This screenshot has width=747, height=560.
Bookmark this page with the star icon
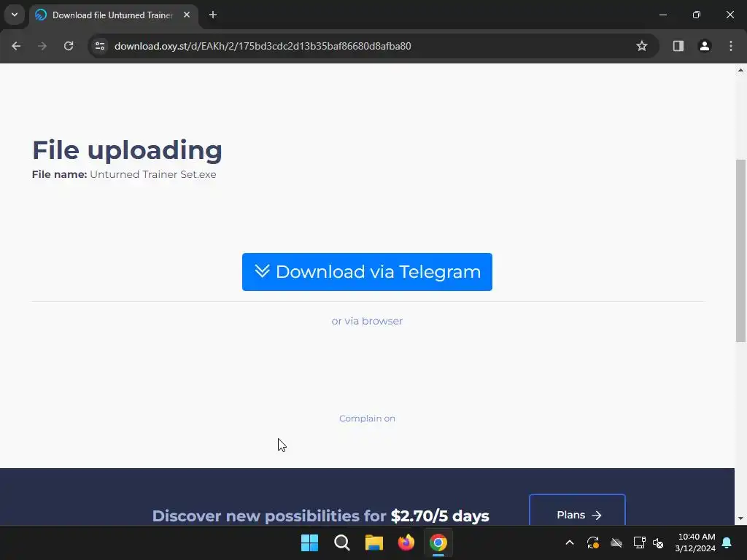[642, 46]
